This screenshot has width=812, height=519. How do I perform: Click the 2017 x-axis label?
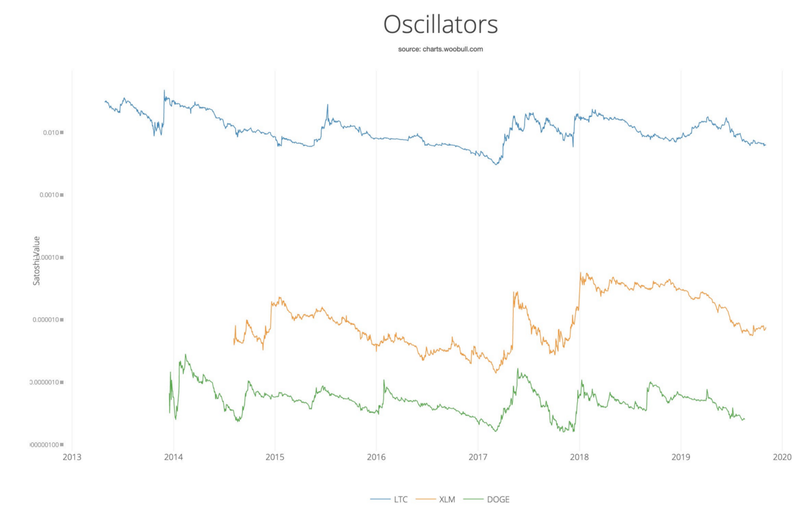point(478,457)
